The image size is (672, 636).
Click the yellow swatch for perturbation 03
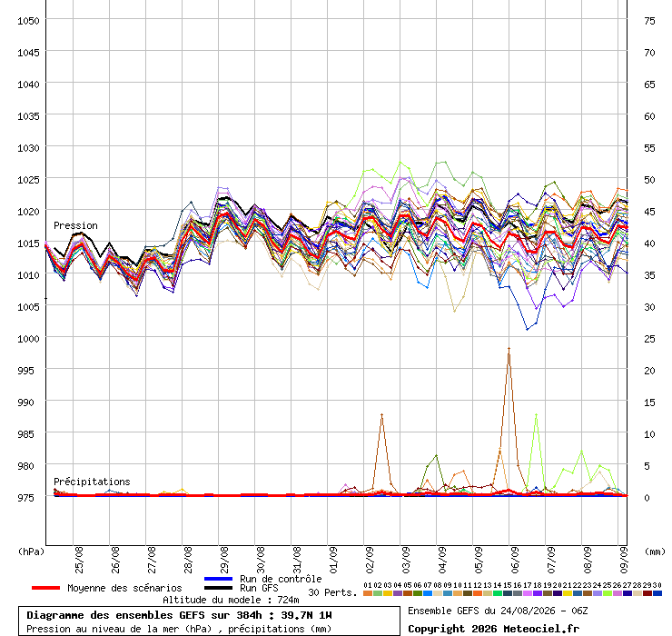[388, 593]
